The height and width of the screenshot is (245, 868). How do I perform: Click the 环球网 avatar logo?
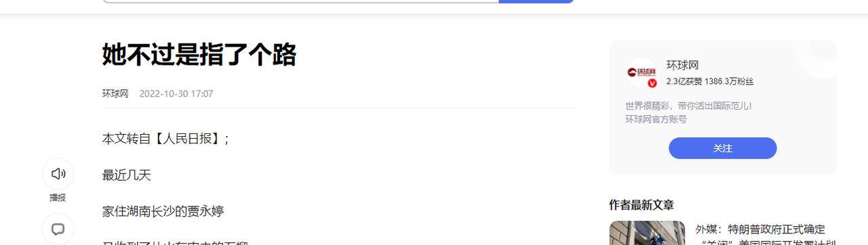click(642, 72)
